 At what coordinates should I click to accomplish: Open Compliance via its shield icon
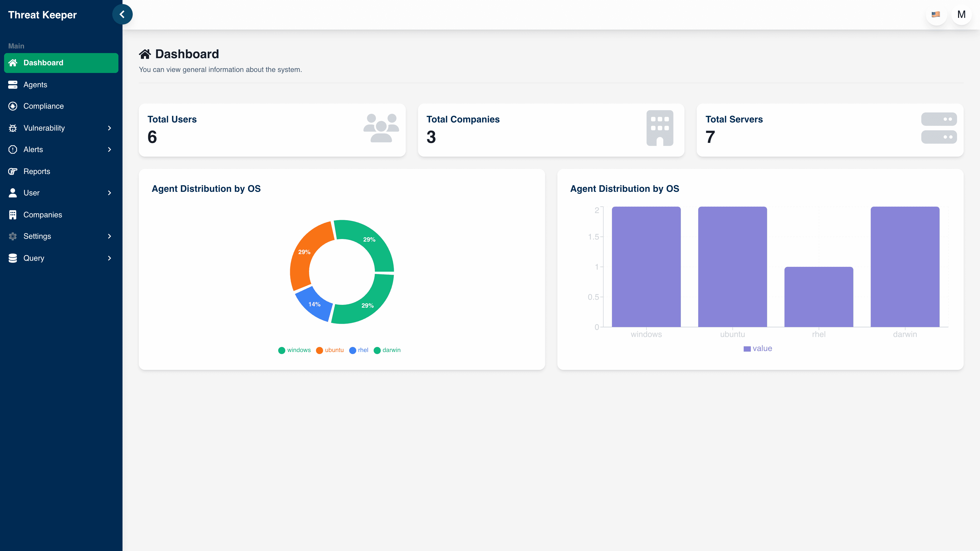pos(13,106)
